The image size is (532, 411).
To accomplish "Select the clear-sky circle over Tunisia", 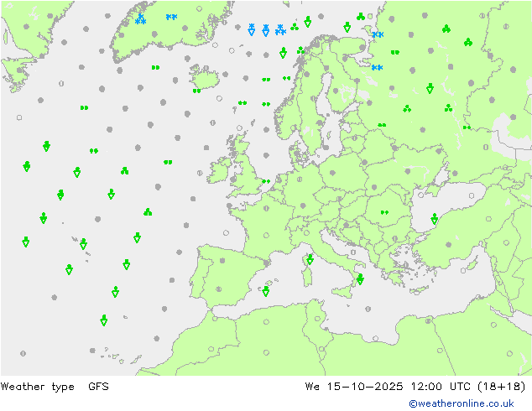I will point(317,319).
